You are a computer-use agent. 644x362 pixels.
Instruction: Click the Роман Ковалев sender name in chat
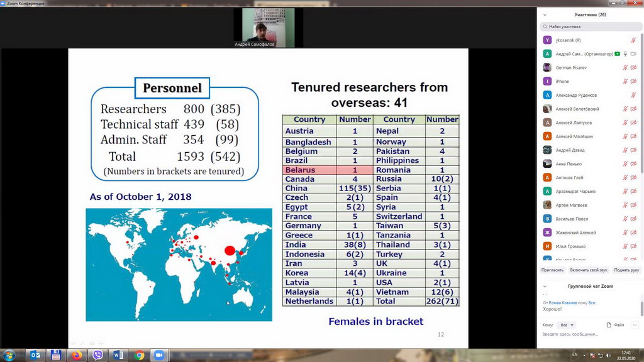pyautogui.click(x=562, y=303)
